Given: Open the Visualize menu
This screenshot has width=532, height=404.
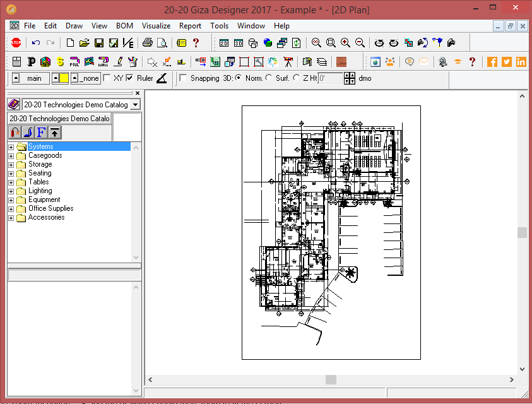Looking at the screenshot, I should 156,26.
